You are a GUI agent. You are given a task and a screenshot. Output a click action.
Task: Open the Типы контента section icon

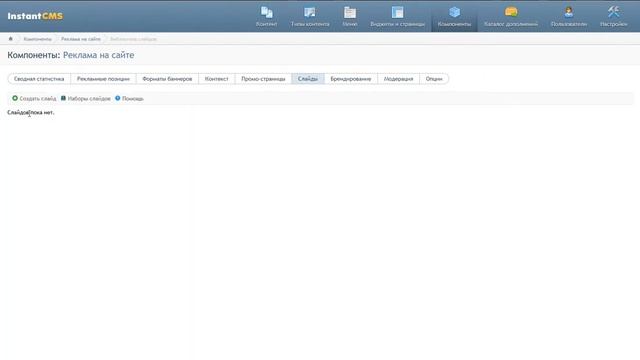[x=310, y=12]
